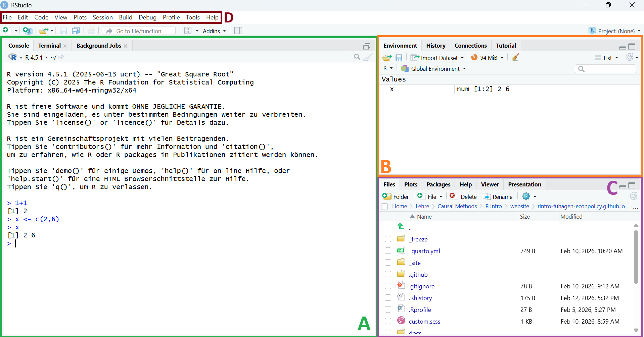Switch to the History tab

tap(435, 46)
